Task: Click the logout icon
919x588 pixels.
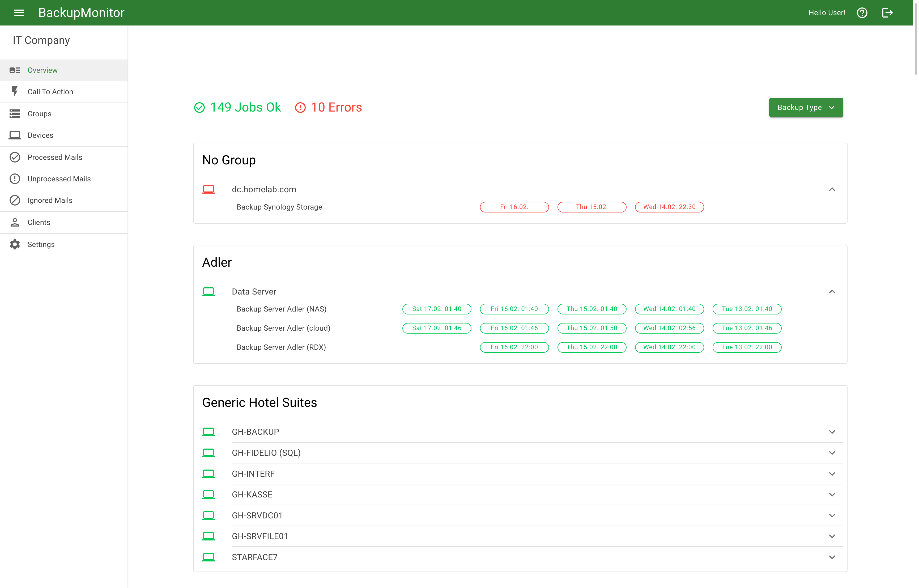Action: [x=887, y=12]
